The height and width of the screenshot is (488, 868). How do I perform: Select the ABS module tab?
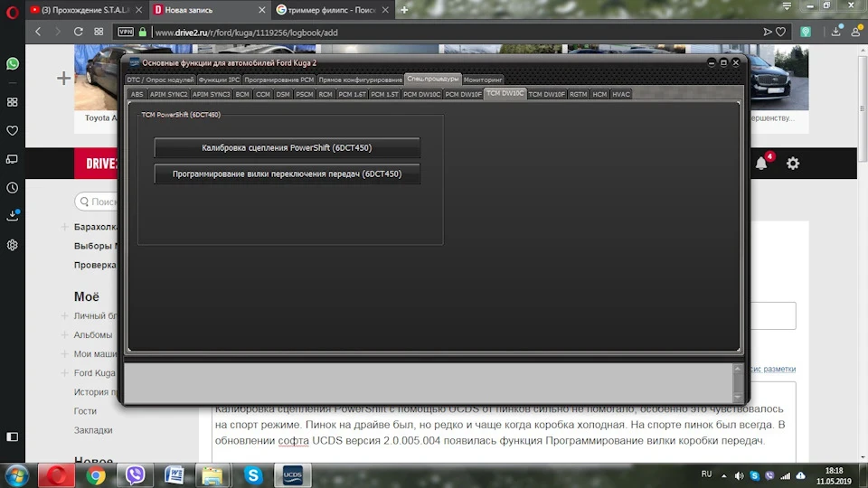tap(137, 94)
